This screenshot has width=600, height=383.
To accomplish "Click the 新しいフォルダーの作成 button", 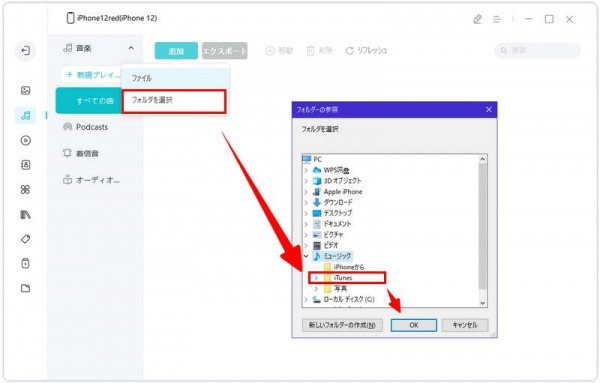I will point(342,325).
